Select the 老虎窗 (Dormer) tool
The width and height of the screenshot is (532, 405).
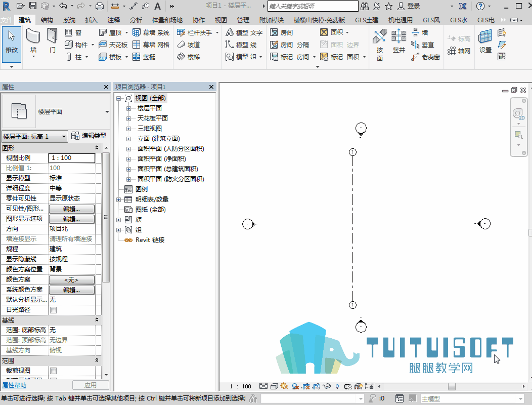coord(425,57)
